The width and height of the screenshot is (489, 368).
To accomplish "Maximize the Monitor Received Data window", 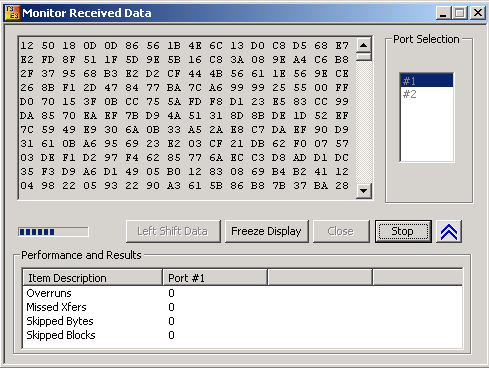I will [460, 13].
